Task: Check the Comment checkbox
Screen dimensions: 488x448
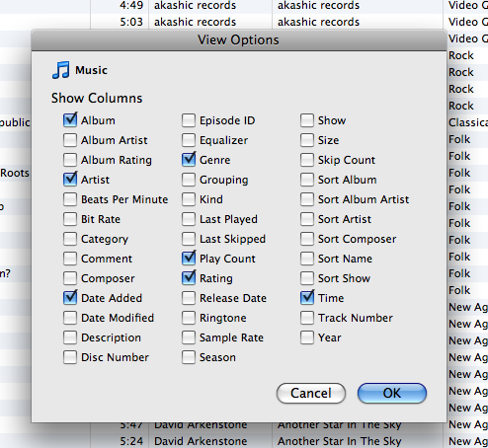Action: click(70, 259)
